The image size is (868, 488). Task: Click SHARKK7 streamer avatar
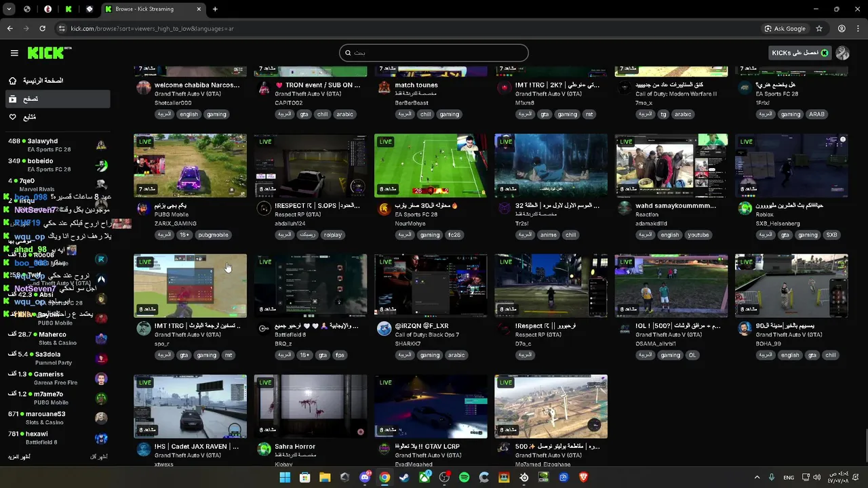coord(384,328)
